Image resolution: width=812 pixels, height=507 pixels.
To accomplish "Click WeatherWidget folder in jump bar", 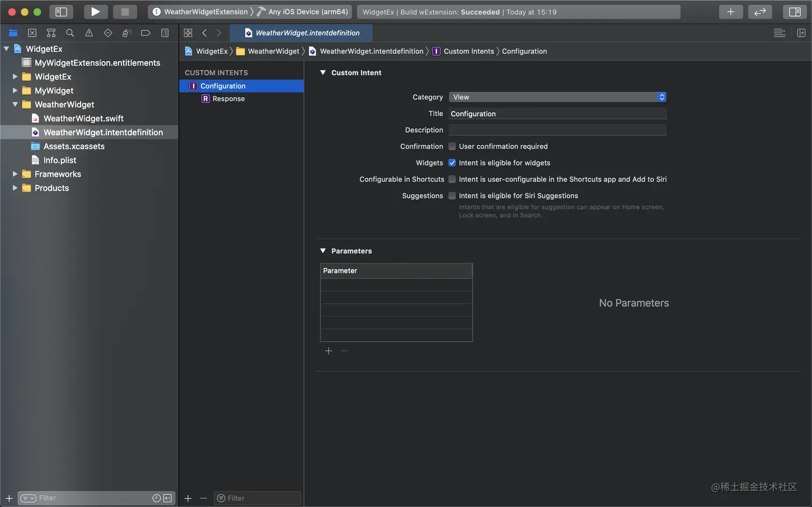I will click(x=268, y=51).
